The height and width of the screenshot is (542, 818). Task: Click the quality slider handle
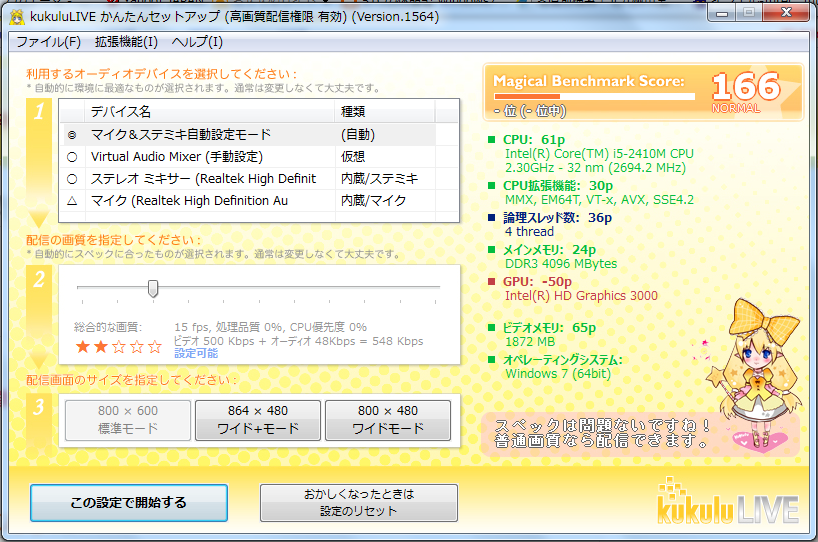point(153,288)
